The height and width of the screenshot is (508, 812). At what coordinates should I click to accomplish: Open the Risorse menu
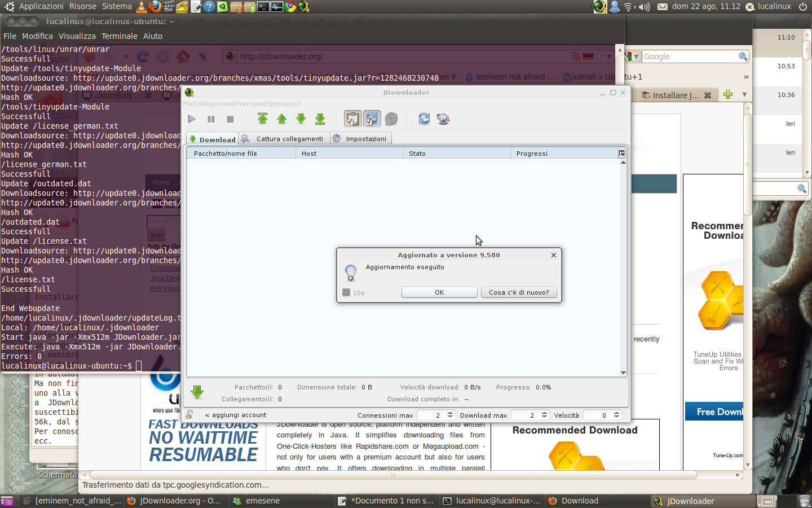pyautogui.click(x=83, y=6)
